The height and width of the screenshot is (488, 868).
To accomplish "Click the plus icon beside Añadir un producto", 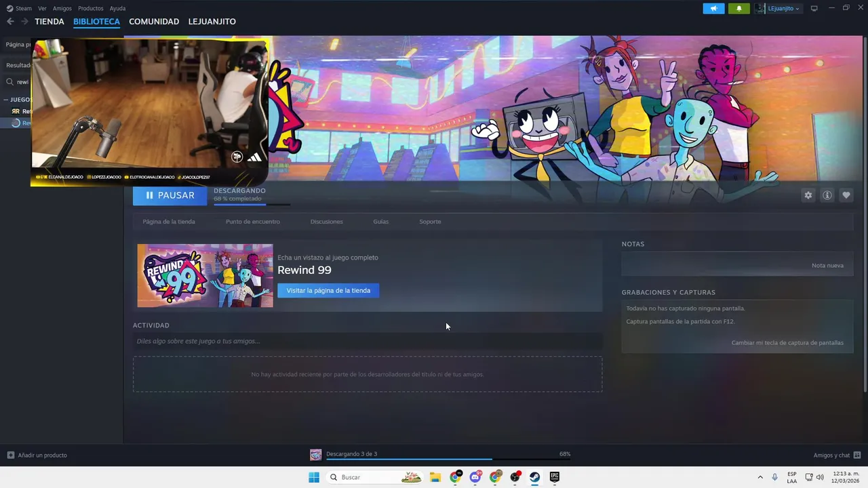I will point(10,455).
